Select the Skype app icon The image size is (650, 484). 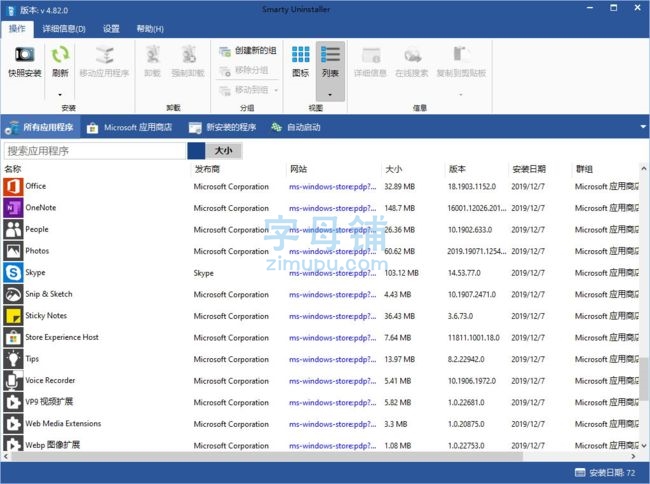pyautogui.click(x=13, y=273)
